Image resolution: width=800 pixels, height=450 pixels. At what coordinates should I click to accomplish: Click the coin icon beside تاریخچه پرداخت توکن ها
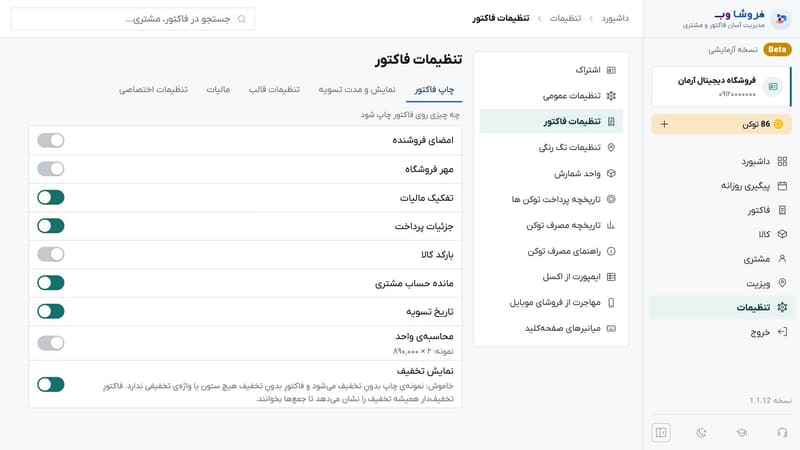pos(611,199)
